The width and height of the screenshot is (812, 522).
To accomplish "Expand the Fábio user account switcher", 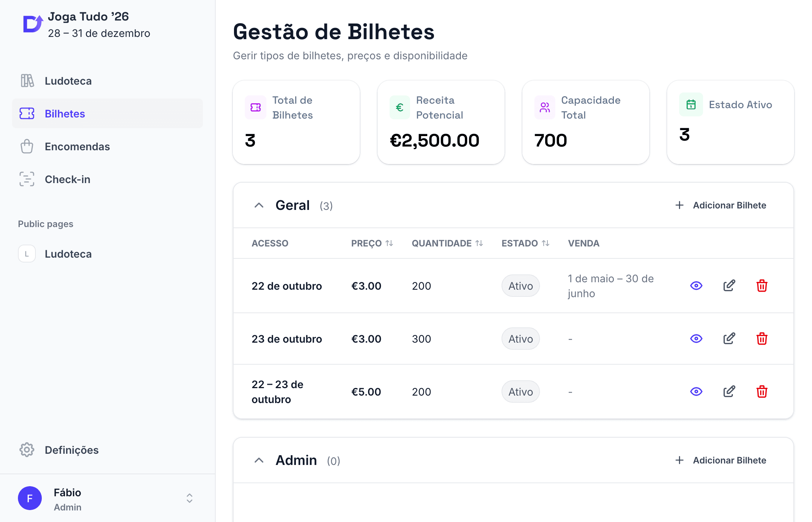I will (190, 498).
